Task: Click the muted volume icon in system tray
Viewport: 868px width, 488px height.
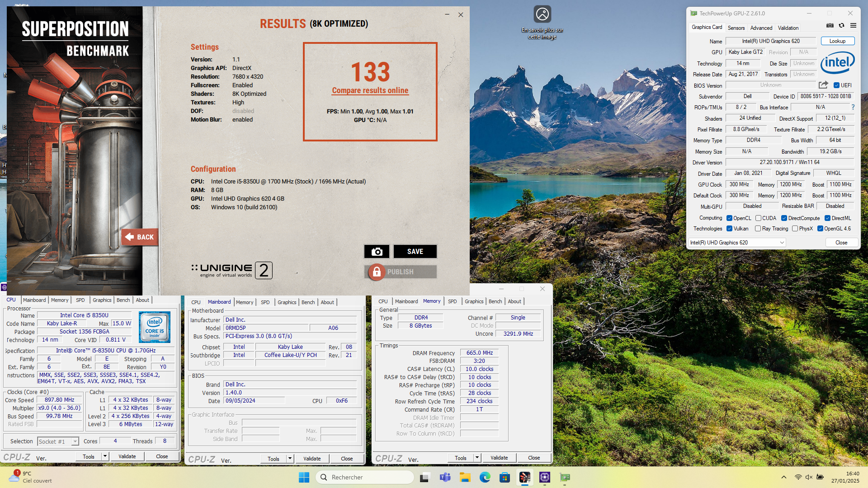Action: click(809, 477)
